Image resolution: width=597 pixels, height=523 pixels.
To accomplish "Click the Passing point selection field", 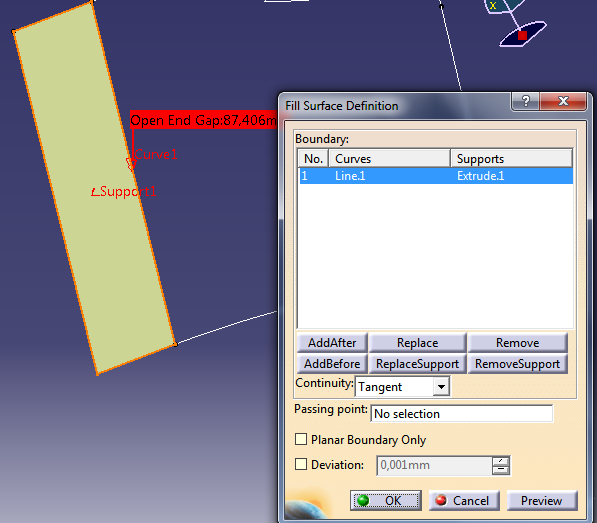I will pyautogui.click(x=461, y=413).
